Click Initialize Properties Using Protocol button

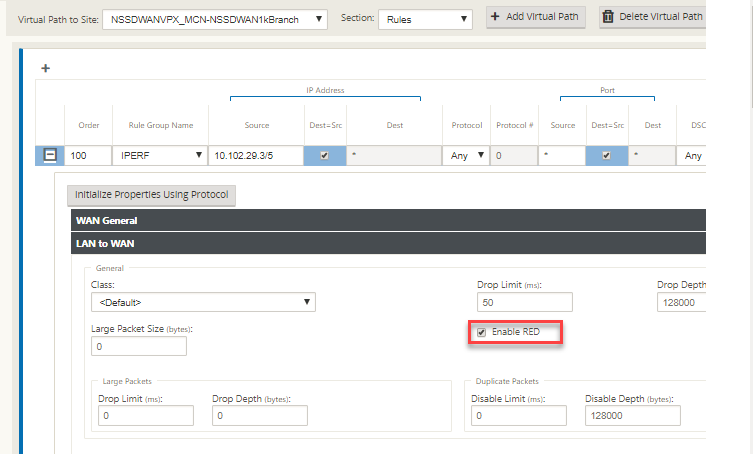151,195
